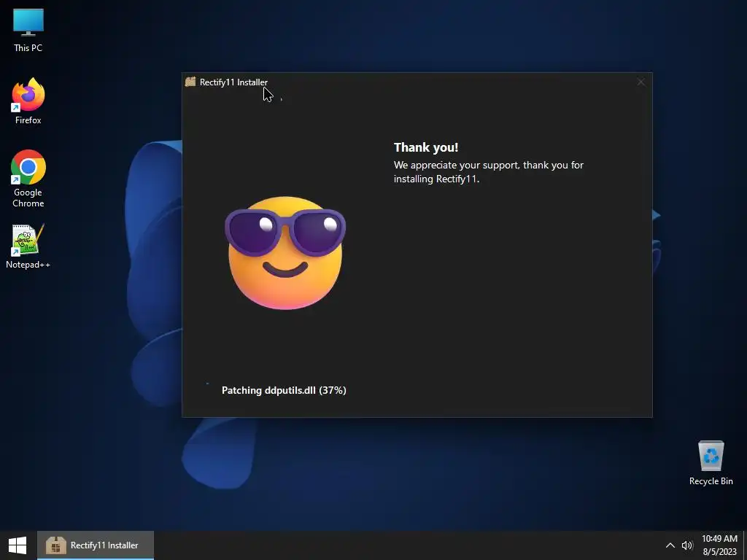
Task: Open the volume control in tray
Action: (687, 545)
